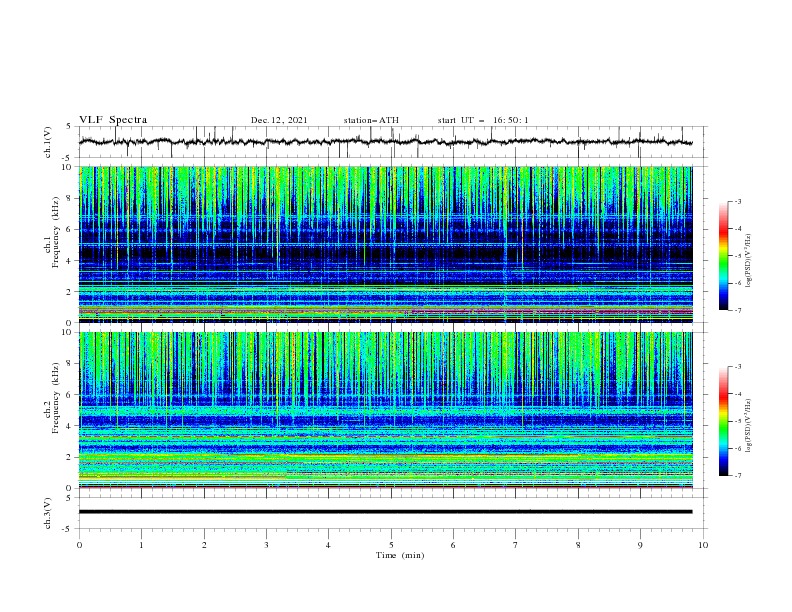Click the '4' kHz tick of ch.2 spectrogram
Image resolution: width=792 pixels, height=612 pixels.
click(70, 426)
